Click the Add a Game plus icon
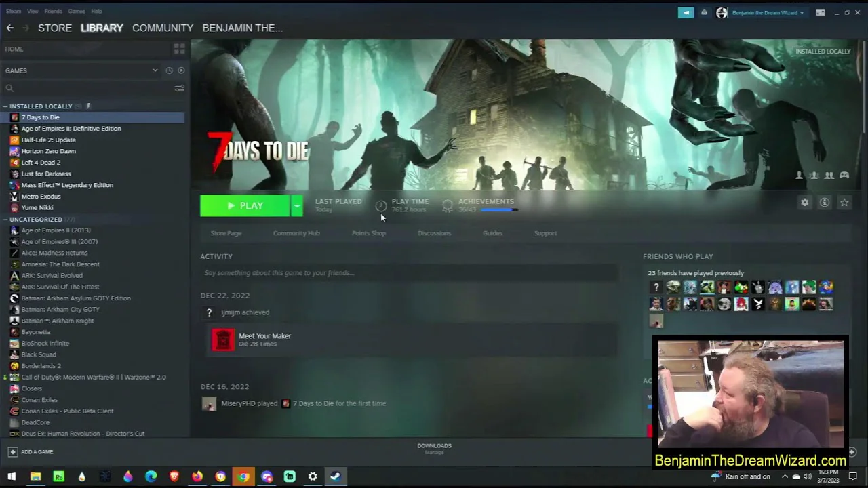 [x=12, y=452]
